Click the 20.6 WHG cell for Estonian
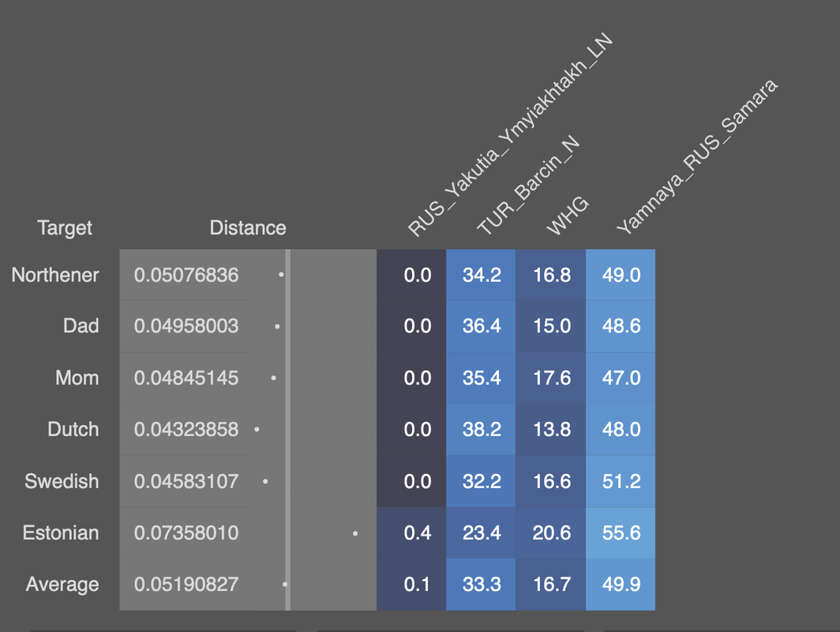This screenshot has width=840, height=632. 551,532
